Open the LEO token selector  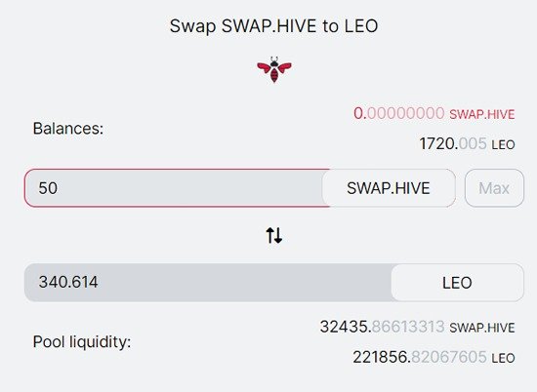pos(458,283)
